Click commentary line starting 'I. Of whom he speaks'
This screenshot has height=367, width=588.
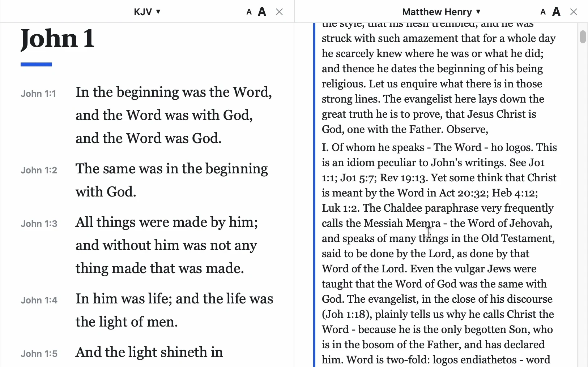click(x=439, y=147)
